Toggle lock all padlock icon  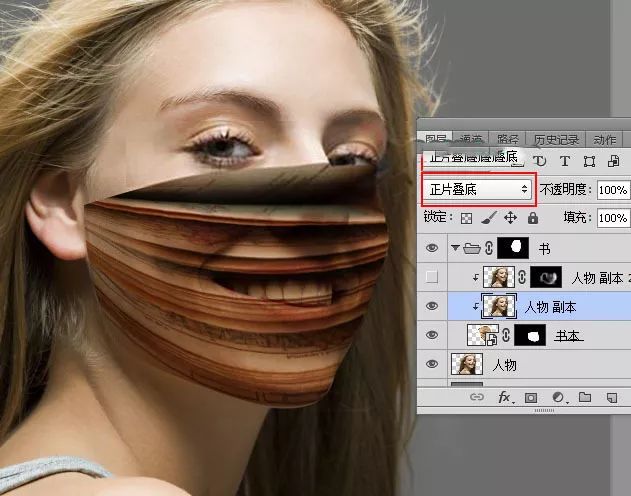click(533, 218)
